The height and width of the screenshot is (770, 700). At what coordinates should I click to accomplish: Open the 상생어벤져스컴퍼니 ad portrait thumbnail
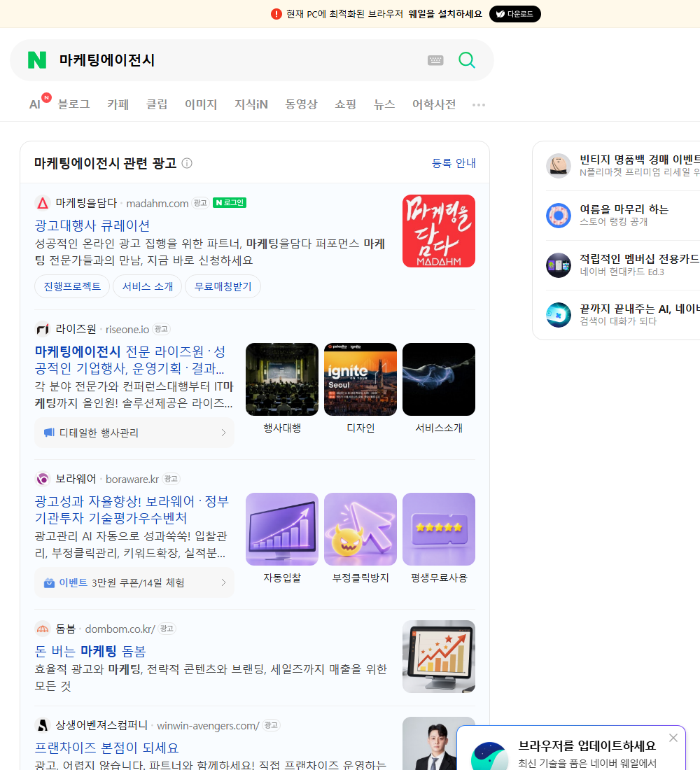click(x=439, y=743)
